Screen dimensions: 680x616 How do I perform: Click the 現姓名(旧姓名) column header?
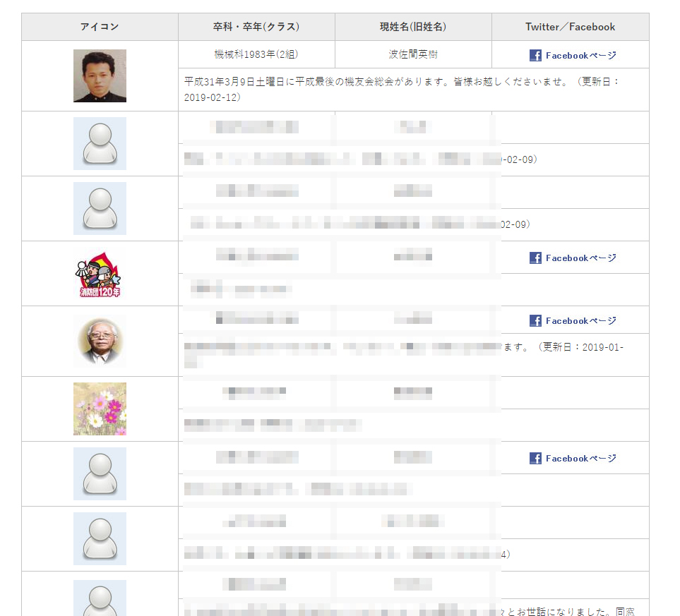coord(413,27)
